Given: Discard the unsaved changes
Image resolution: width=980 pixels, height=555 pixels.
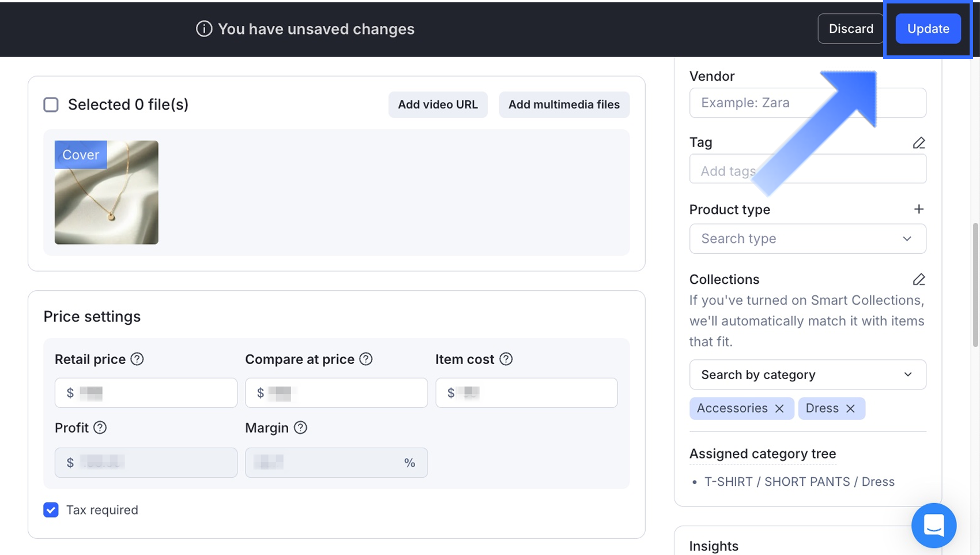Looking at the screenshot, I should tap(850, 29).
